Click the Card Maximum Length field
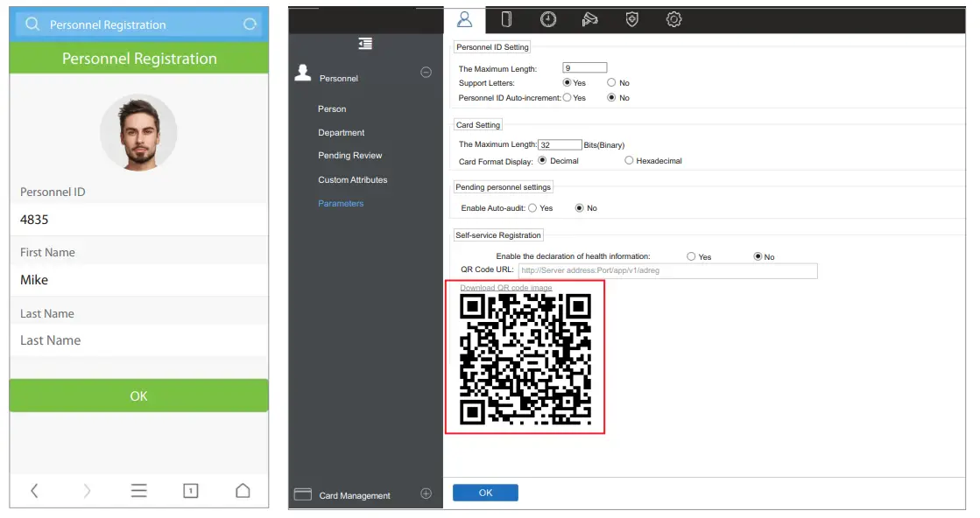 pos(560,144)
